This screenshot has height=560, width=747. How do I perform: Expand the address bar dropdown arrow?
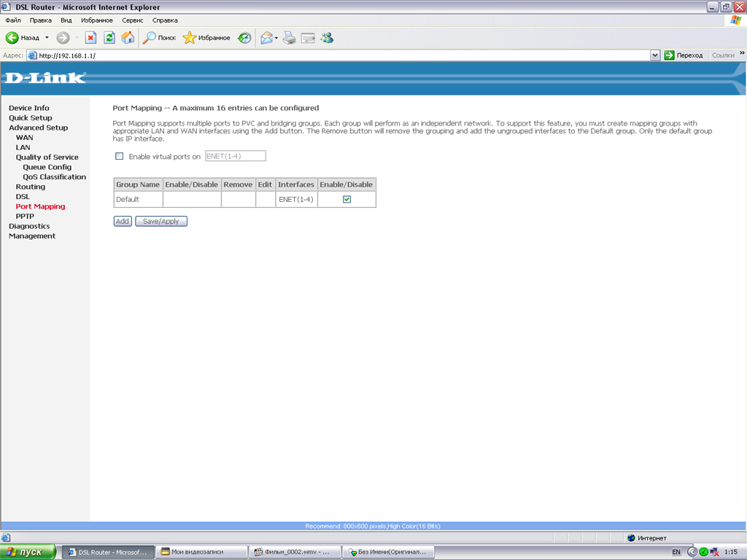point(654,55)
